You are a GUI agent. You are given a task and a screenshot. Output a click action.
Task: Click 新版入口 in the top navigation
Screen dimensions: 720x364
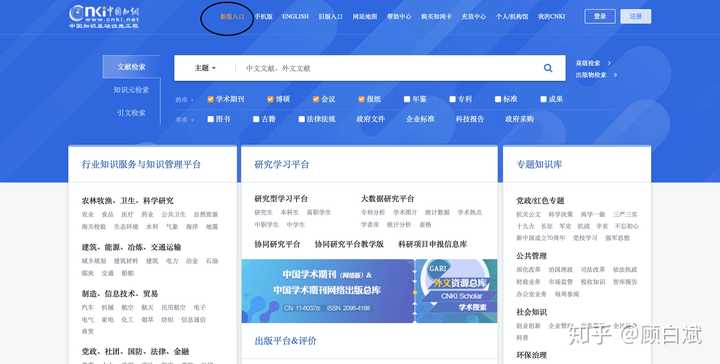tap(232, 17)
